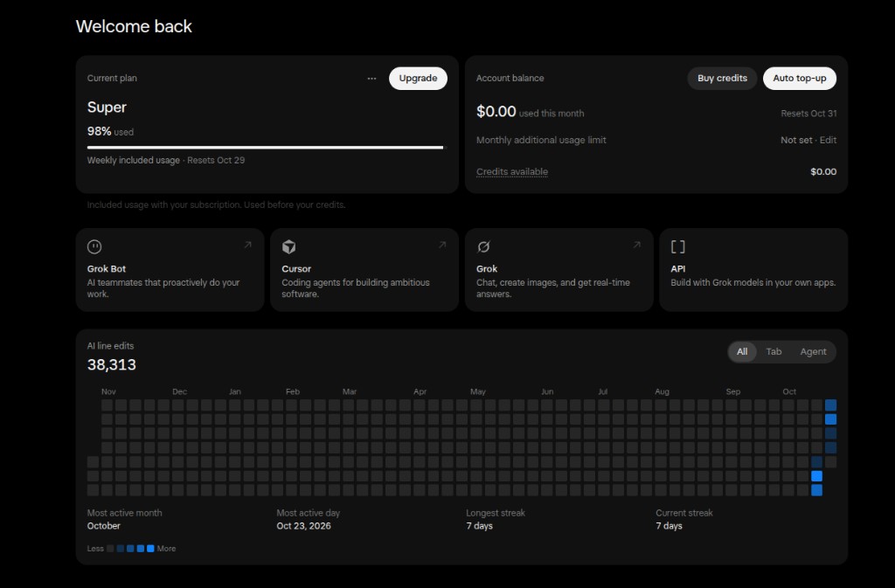Click the "Weekly included usage · Resets Oct 29" text
This screenshot has width=895, height=588.
(166, 160)
